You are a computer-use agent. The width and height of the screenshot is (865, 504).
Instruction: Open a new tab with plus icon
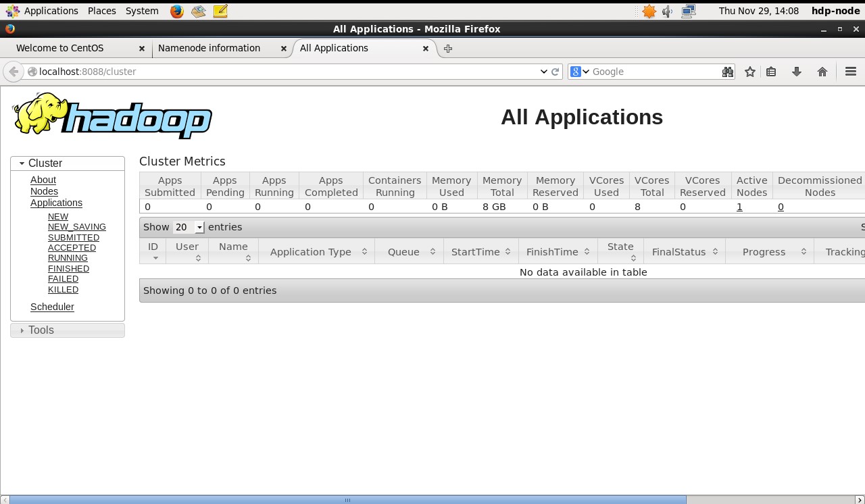click(x=447, y=49)
